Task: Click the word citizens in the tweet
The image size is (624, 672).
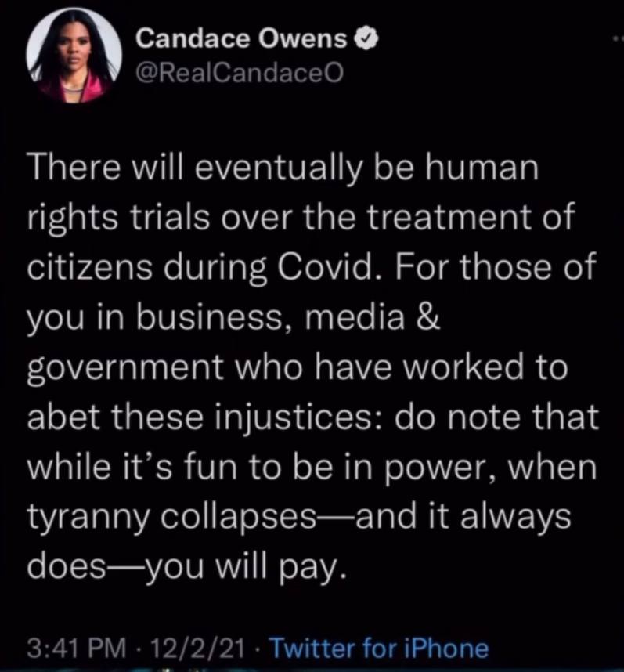Action: [89, 267]
